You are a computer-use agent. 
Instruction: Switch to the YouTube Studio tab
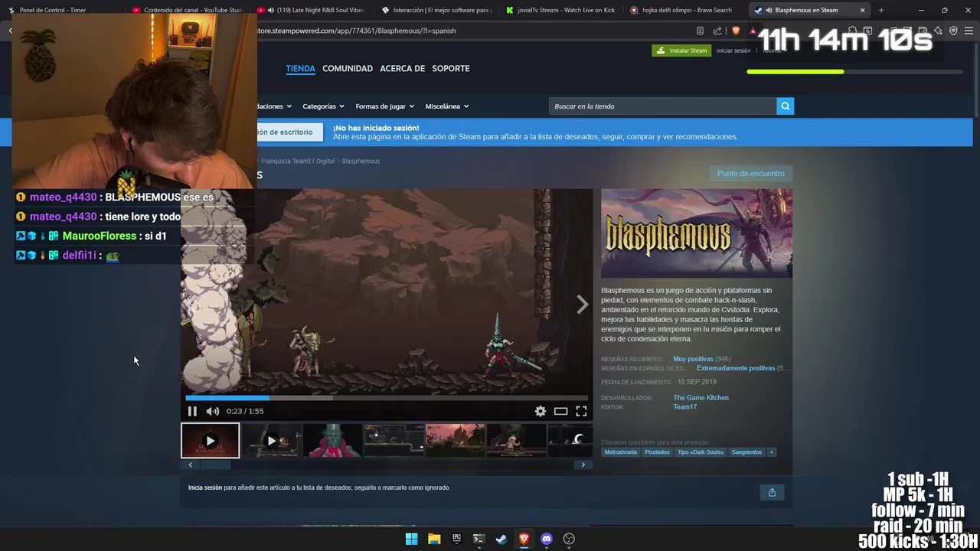click(187, 10)
